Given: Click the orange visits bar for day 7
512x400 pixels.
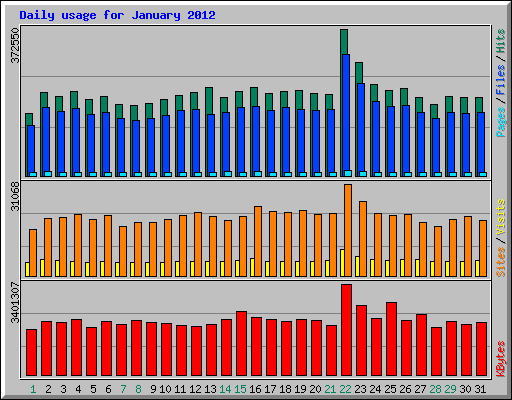Looking at the screenshot, I should [123, 251].
